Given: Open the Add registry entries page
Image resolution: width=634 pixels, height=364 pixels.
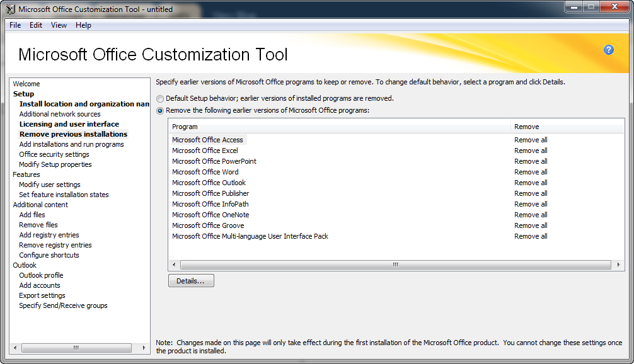Looking at the screenshot, I should point(49,235).
